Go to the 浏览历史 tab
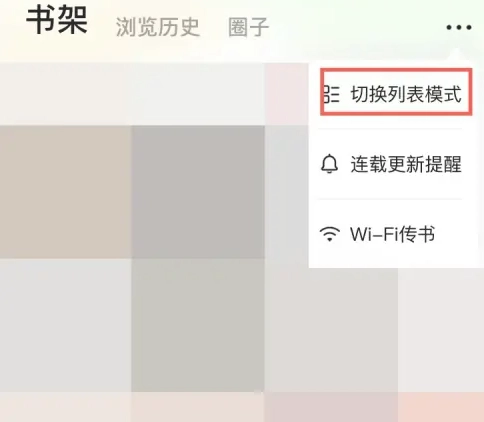The image size is (484, 422). [158, 27]
